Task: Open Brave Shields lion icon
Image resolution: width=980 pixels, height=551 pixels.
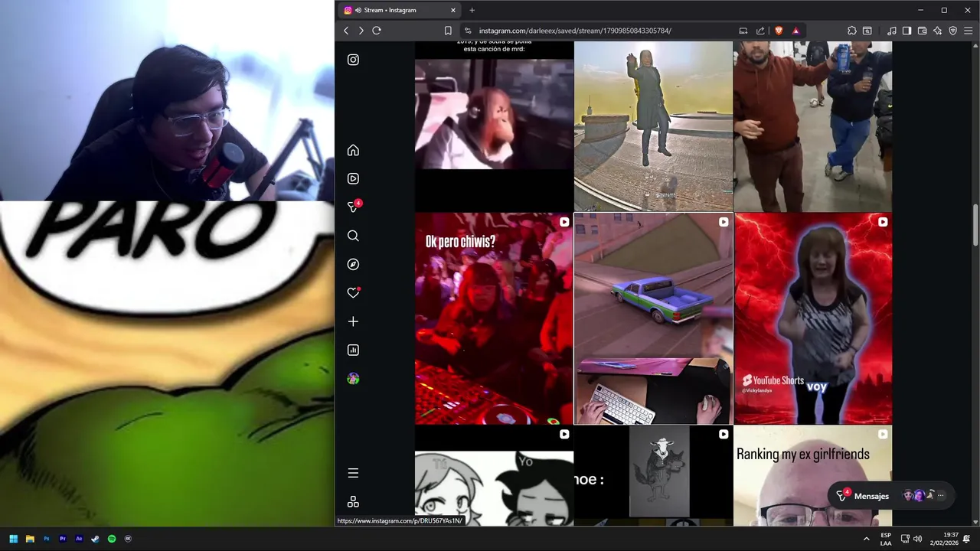Action: pos(779,31)
